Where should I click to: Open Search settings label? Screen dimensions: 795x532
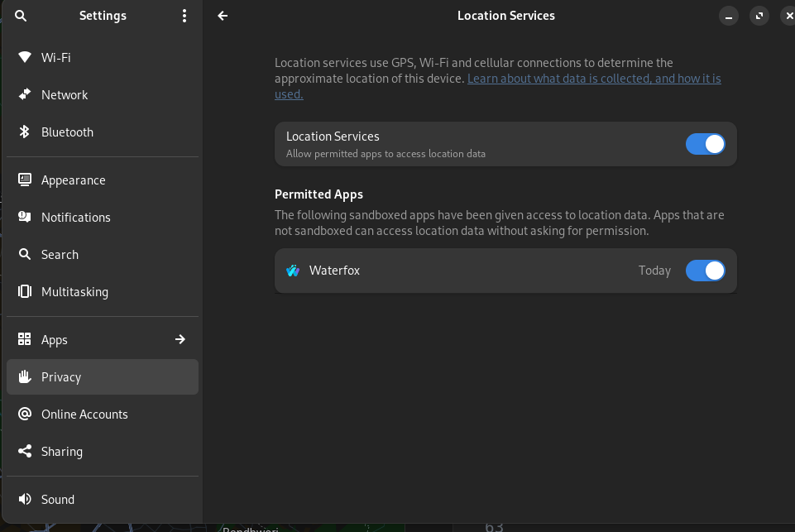pos(60,255)
